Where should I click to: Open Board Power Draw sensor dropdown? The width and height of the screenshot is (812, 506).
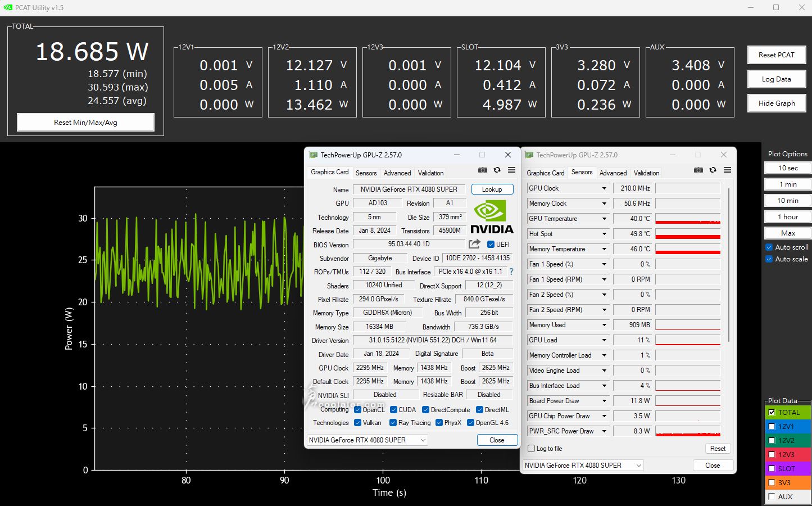pos(605,401)
